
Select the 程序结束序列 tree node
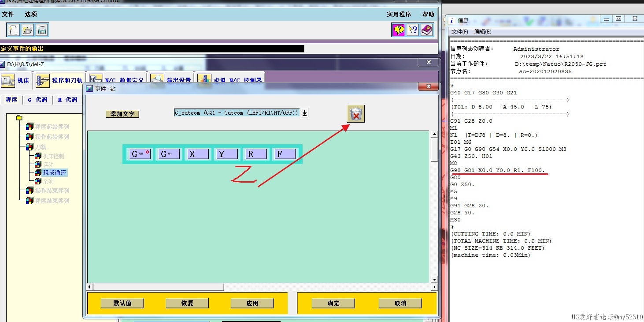(52, 201)
